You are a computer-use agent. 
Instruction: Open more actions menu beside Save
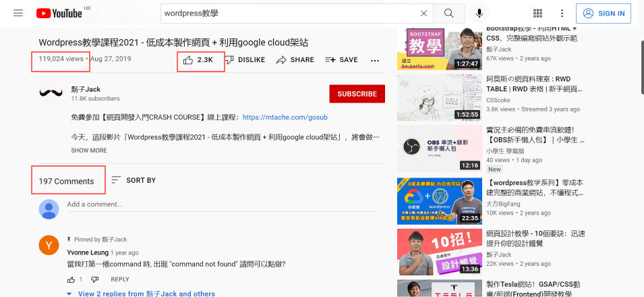click(x=375, y=60)
